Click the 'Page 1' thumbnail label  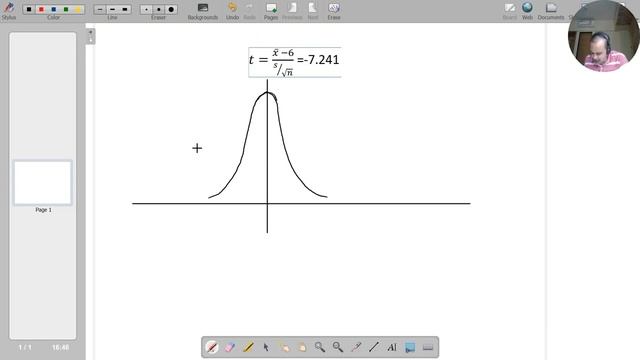pos(43,210)
